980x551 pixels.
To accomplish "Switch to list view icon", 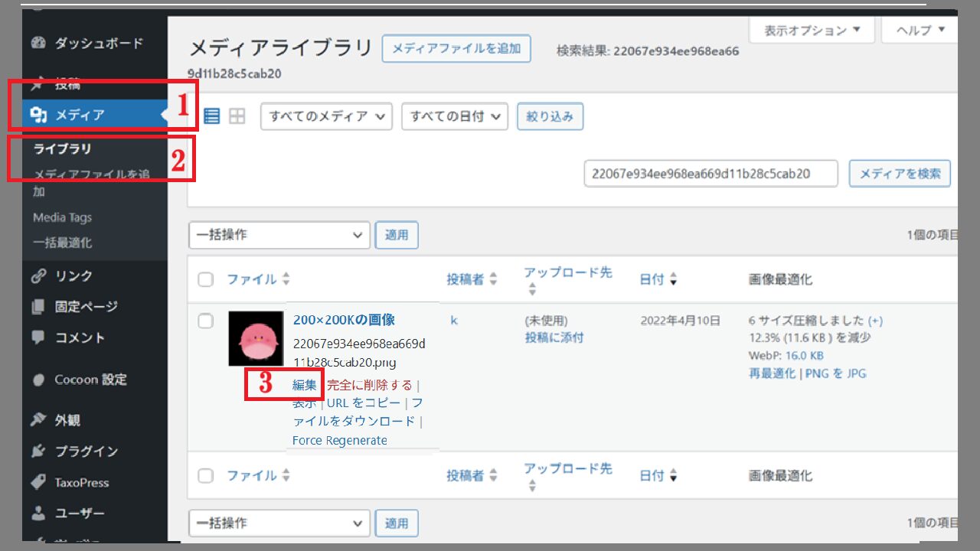I will [x=211, y=117].
